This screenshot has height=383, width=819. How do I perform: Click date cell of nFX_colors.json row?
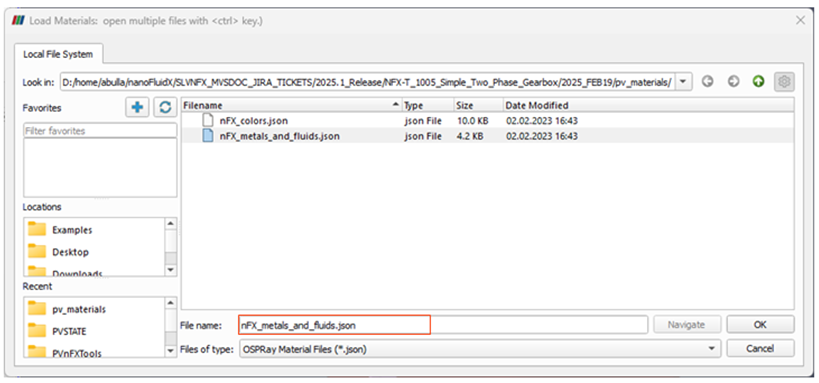click(x=542, y=121)
